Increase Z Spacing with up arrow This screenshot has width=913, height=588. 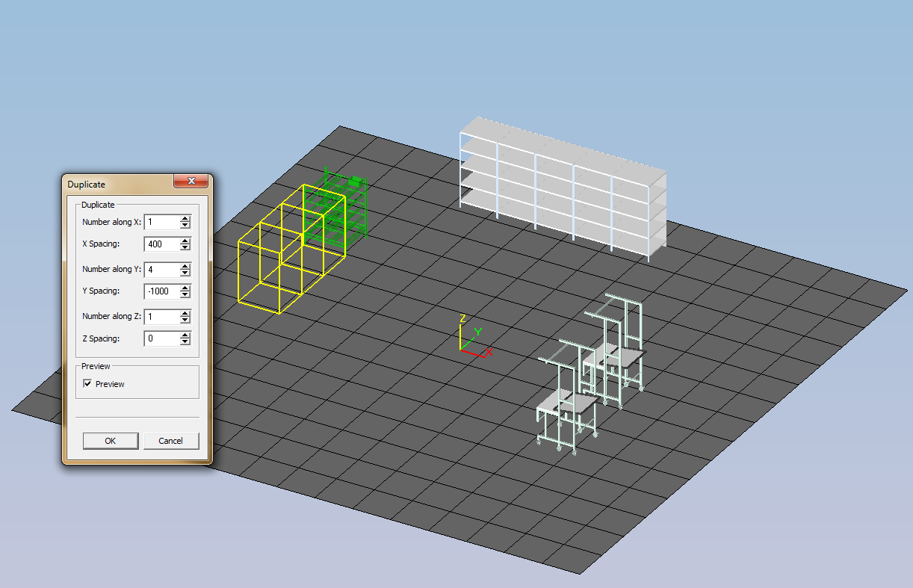(185, 336)
